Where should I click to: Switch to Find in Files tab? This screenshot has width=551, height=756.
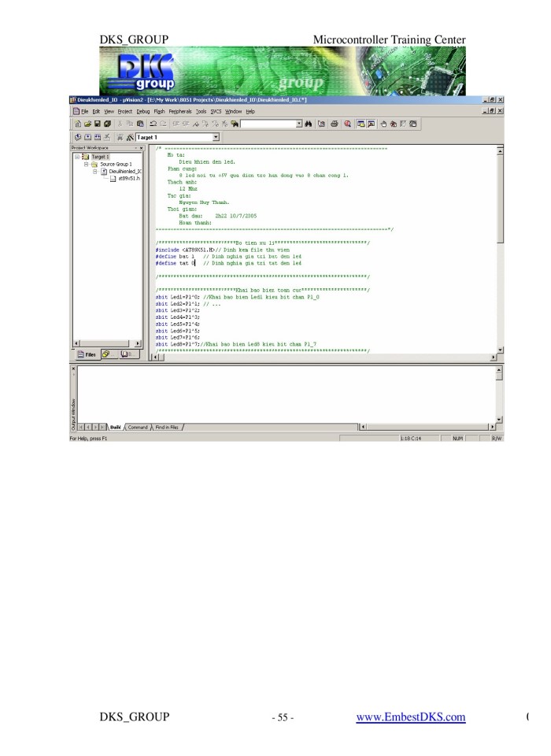pos(165,427)
